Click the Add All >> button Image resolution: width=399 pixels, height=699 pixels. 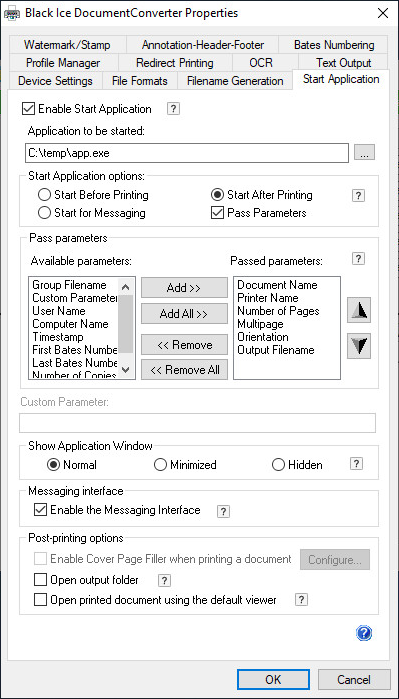(x=184, y=314)
